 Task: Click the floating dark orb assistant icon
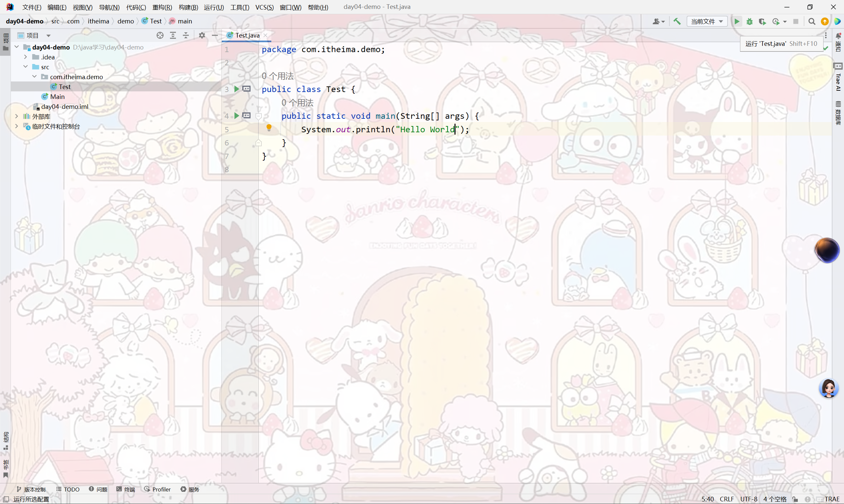tap(827, 251)
